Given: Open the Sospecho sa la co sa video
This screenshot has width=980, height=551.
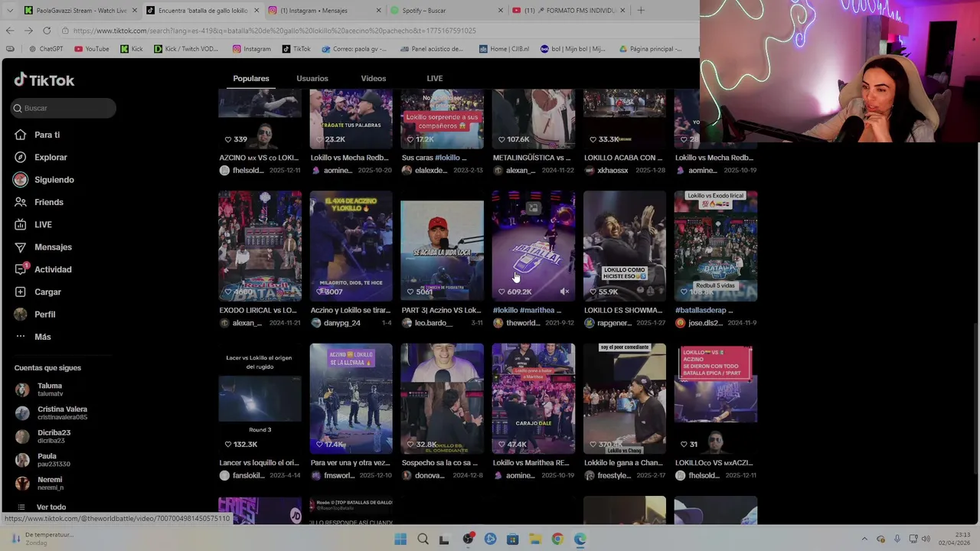Looking at the screenshot, I should 442,398.
